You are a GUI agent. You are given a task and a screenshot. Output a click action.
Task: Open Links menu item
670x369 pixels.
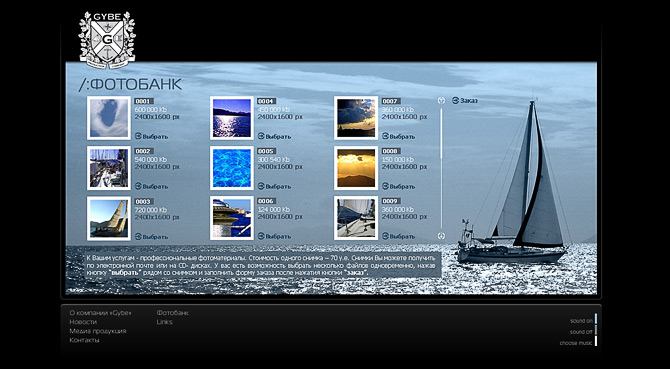pyautogui.click(x=165, y=322)
